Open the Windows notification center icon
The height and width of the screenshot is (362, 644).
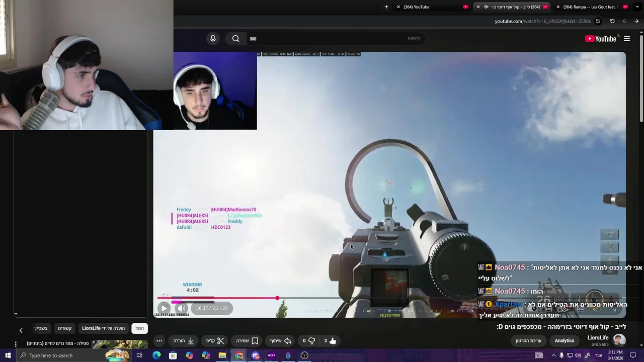point(633,355)
